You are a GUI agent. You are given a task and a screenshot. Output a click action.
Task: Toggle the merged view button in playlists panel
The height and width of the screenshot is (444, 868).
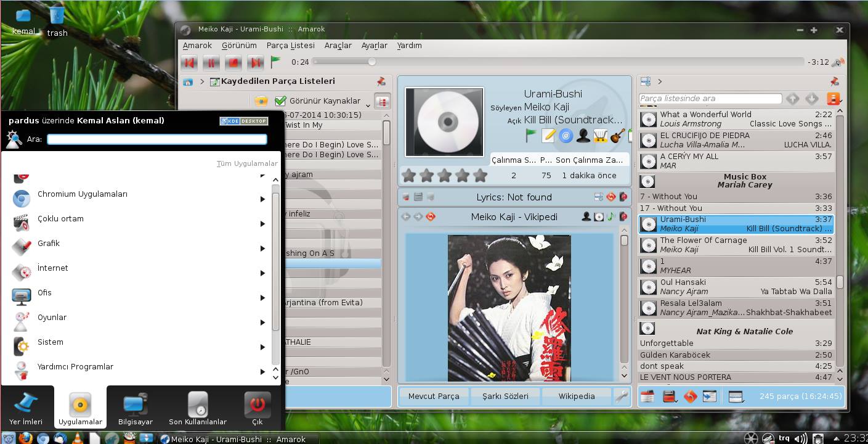point(382,101)
